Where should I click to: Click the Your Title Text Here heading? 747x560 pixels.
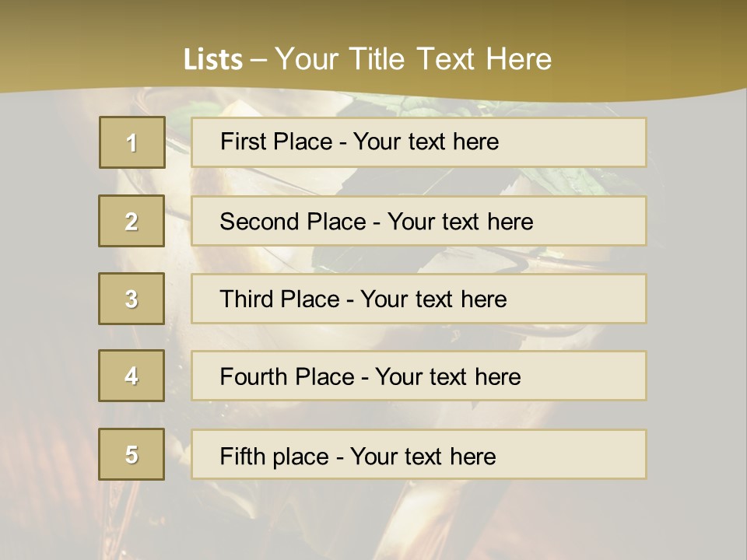pos(413,59)
